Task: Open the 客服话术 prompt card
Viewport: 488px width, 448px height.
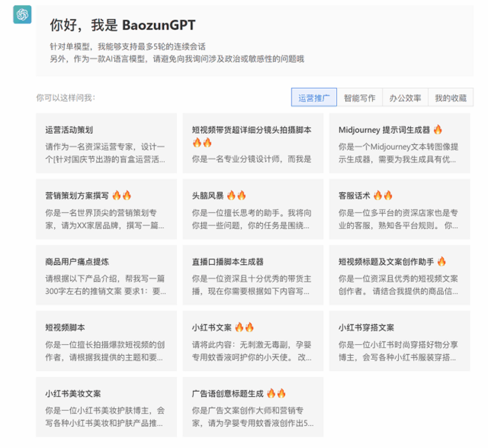Action: pyautogui.click(x=400, y=209)
